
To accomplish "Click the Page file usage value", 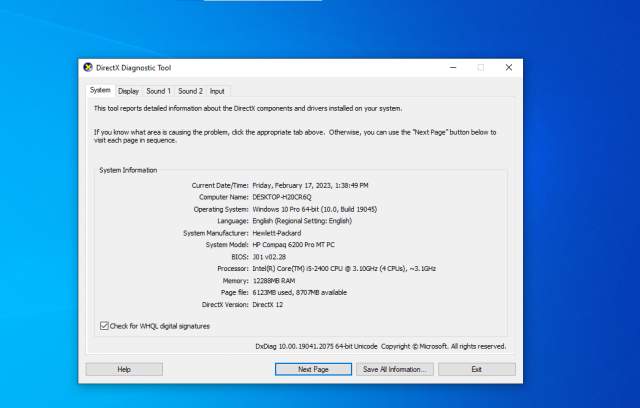I will (300, 293).
